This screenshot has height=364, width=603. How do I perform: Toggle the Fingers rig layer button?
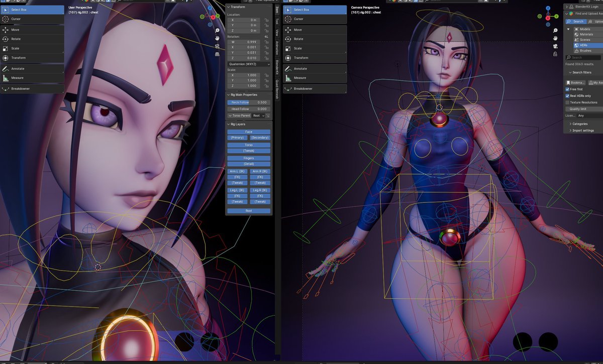coord(249,158)
